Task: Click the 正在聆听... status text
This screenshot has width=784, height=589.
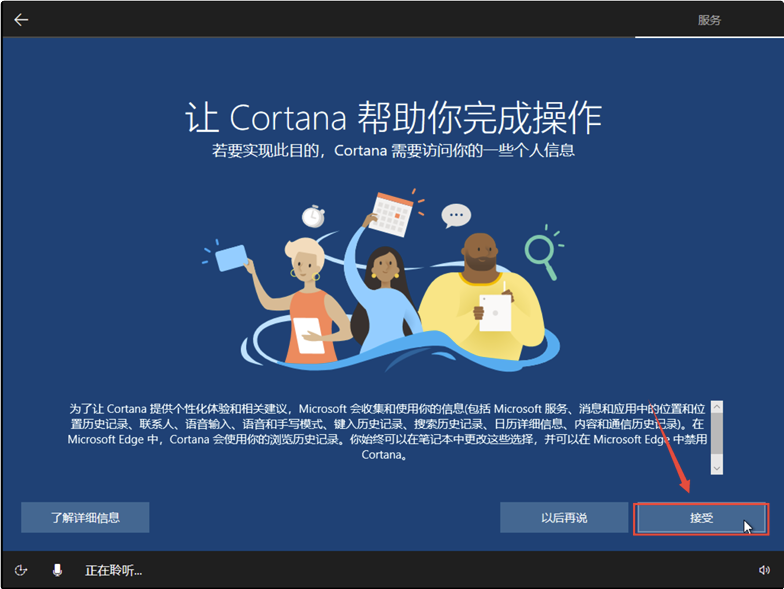Action: click(x=113, y=570)
